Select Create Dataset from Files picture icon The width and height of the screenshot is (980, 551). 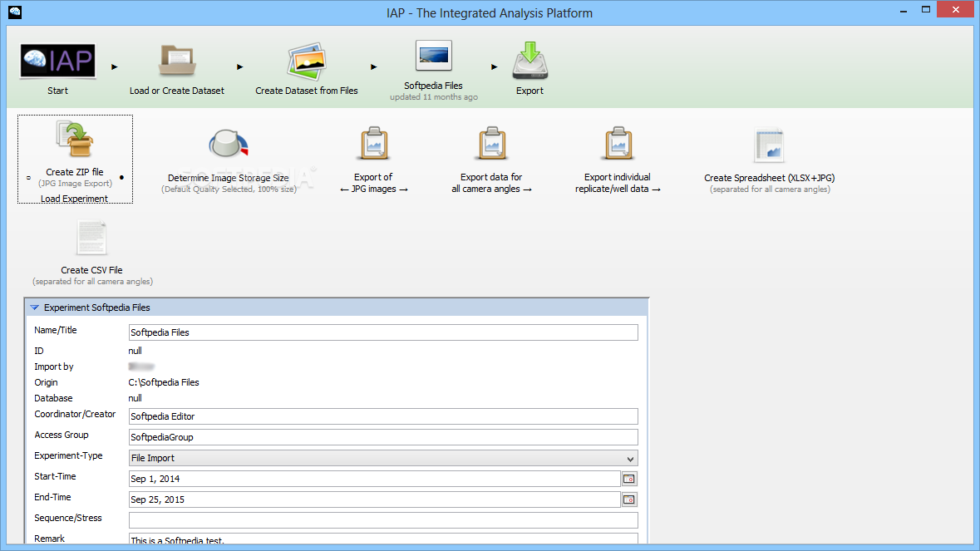[306, 61]
